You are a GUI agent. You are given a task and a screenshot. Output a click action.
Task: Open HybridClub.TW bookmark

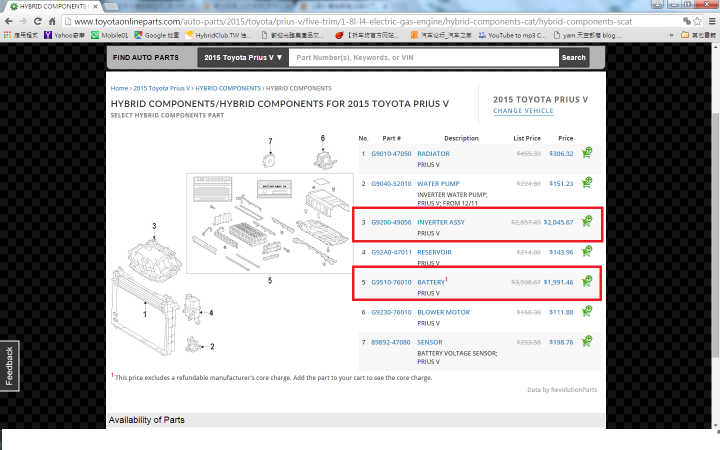pos(218,35)
